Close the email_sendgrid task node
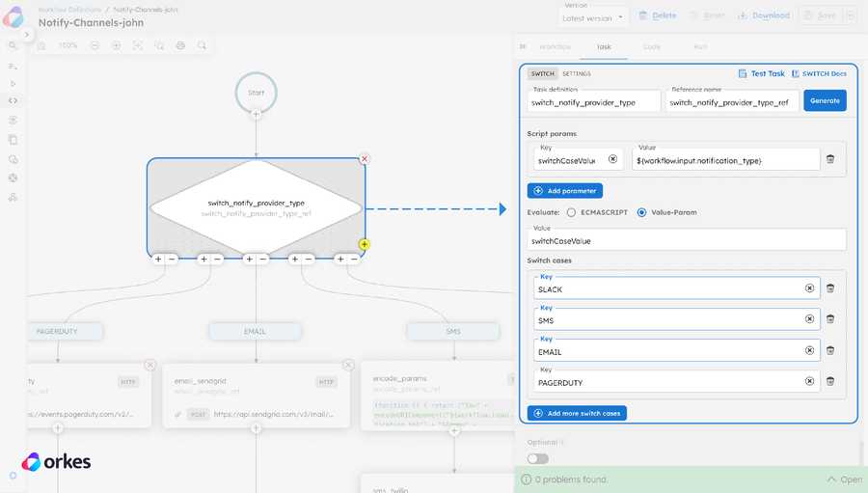 (347, 365)
